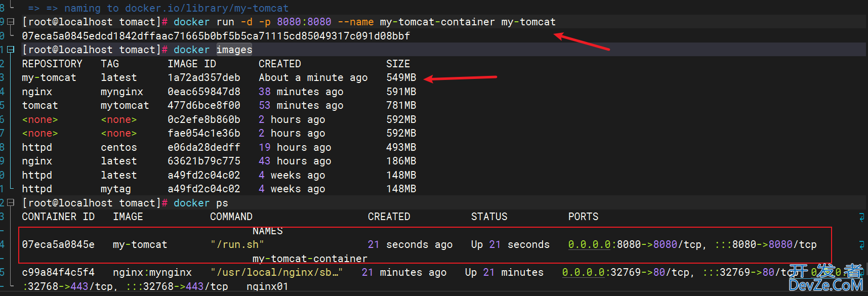Click the mytag tag
This screenshot has width=868, height=296.
click(x=116, y=189)
